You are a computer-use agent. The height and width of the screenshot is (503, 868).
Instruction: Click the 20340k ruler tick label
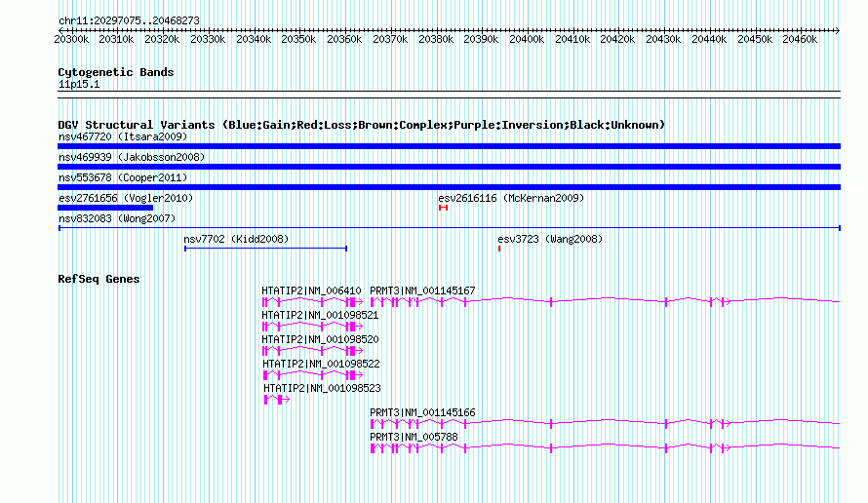(254, 39)
